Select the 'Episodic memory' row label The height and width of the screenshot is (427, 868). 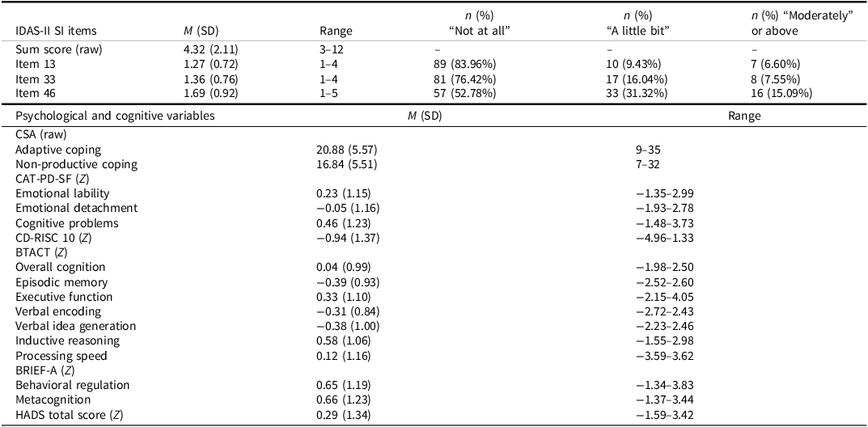click(x=61, y=281)
